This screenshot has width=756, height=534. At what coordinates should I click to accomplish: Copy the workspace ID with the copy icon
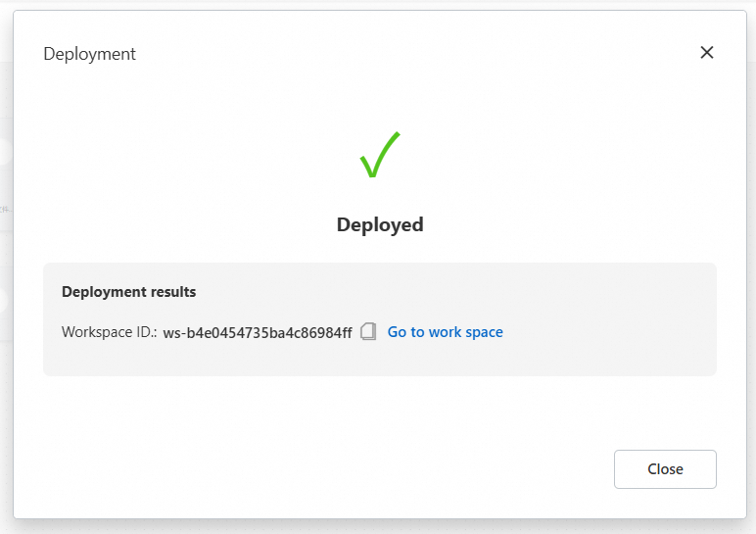click(x=368, y=332)
